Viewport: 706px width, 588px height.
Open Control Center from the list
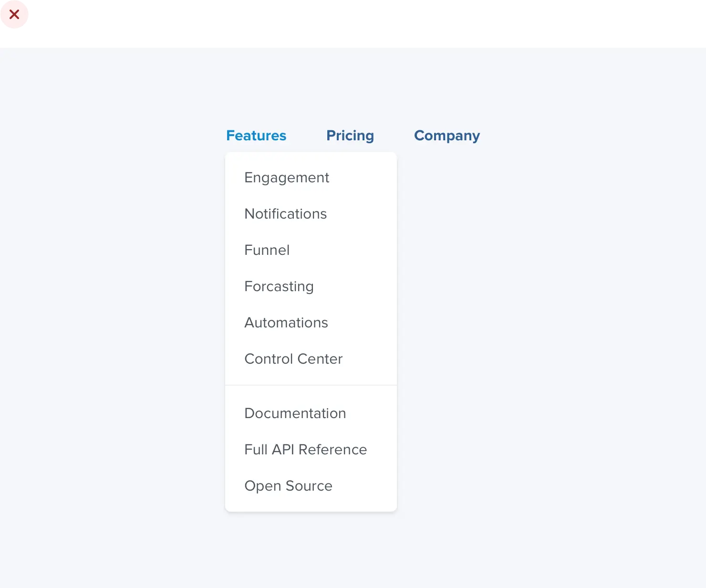[x=293, y=359]
